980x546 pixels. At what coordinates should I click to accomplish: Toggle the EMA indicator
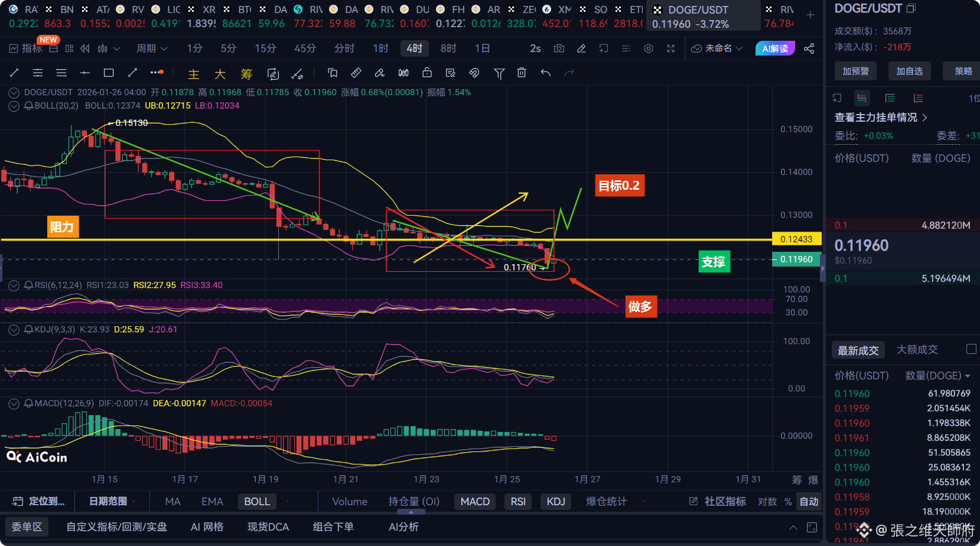point(212,502)
